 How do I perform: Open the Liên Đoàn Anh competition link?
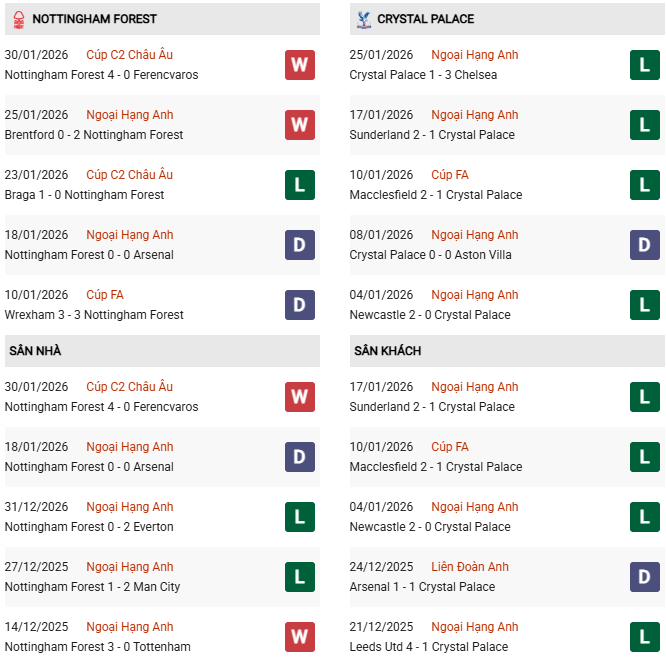(x=470, y=567)
